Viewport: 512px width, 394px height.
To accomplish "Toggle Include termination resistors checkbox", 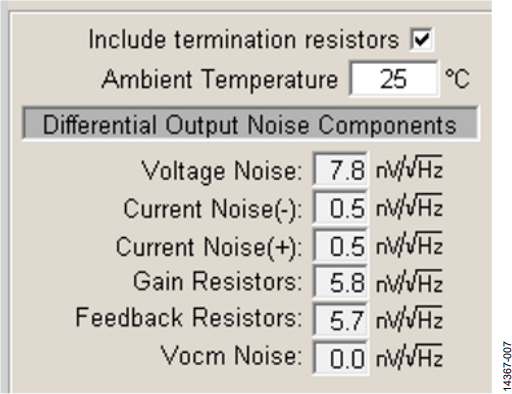I will (422, 40).
